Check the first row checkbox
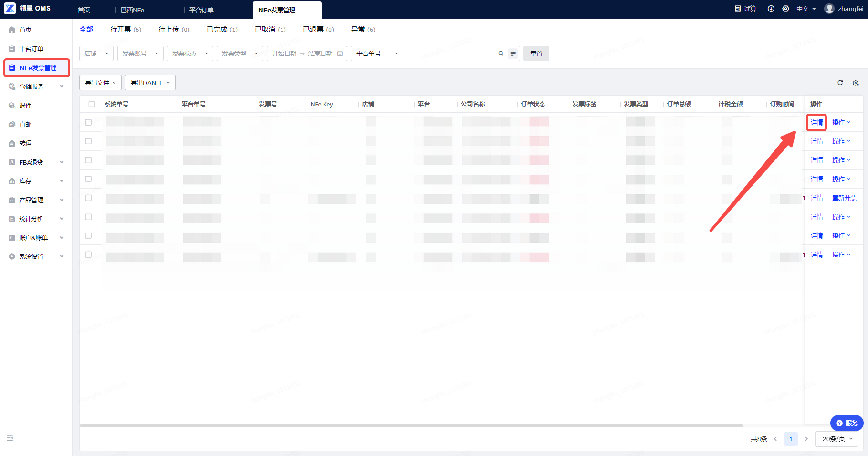 coord(88,122)
